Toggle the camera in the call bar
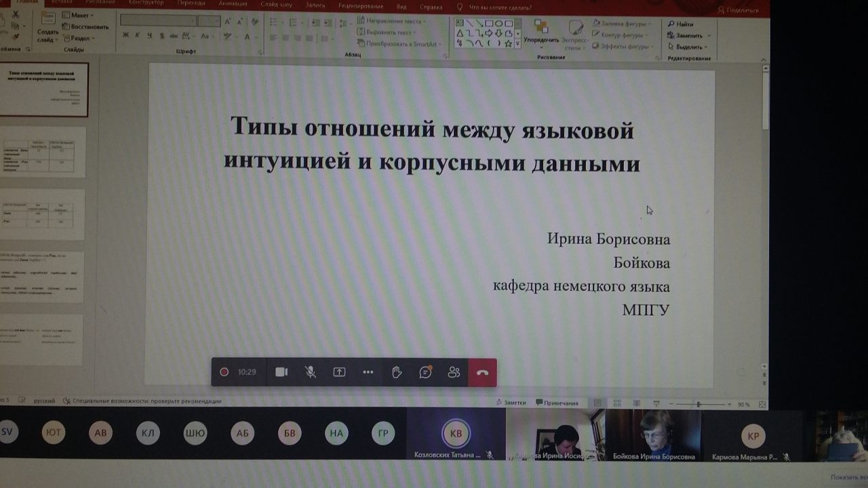 pyautogui.click(x=281, y=372)
